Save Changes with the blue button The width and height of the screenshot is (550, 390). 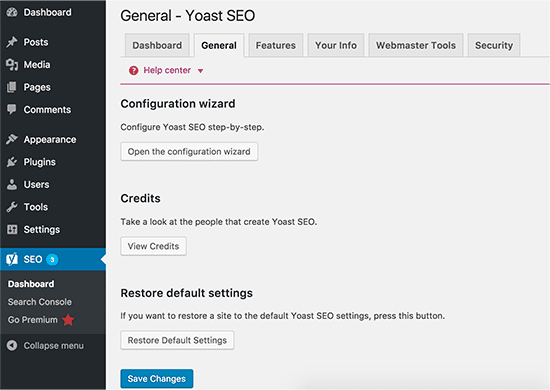tap(157, 379)
